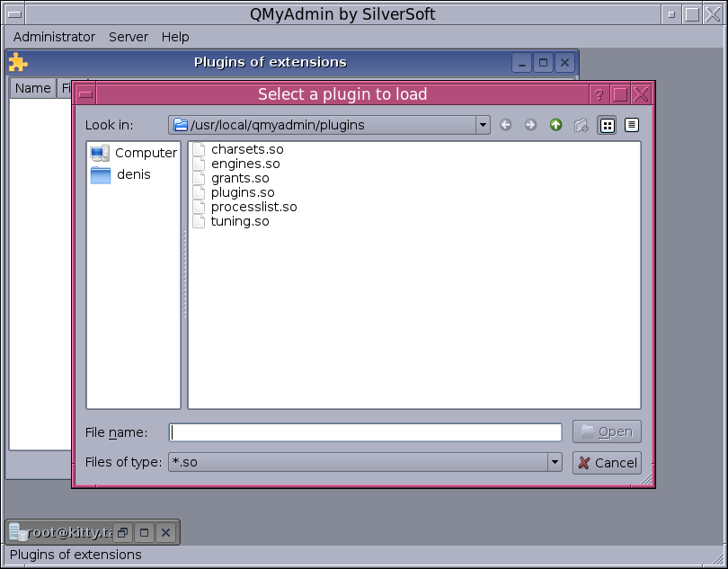This screenshot has height=569, width=728.
Task: Click the Back navigation arrow icon
Action: click(506, 125)
